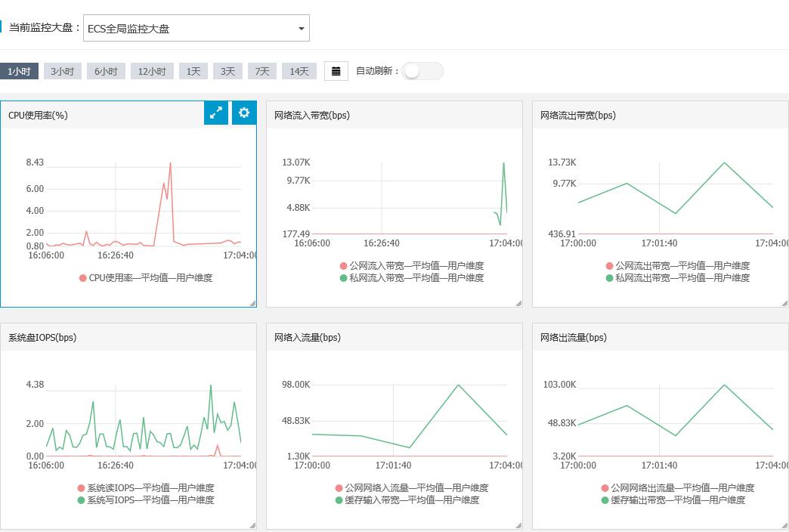The width and height of the screenshot is (789, 532).
Task: Hide 系统写IOPS series via its legend
Action: pyautogui.click(x=150, y=500)
